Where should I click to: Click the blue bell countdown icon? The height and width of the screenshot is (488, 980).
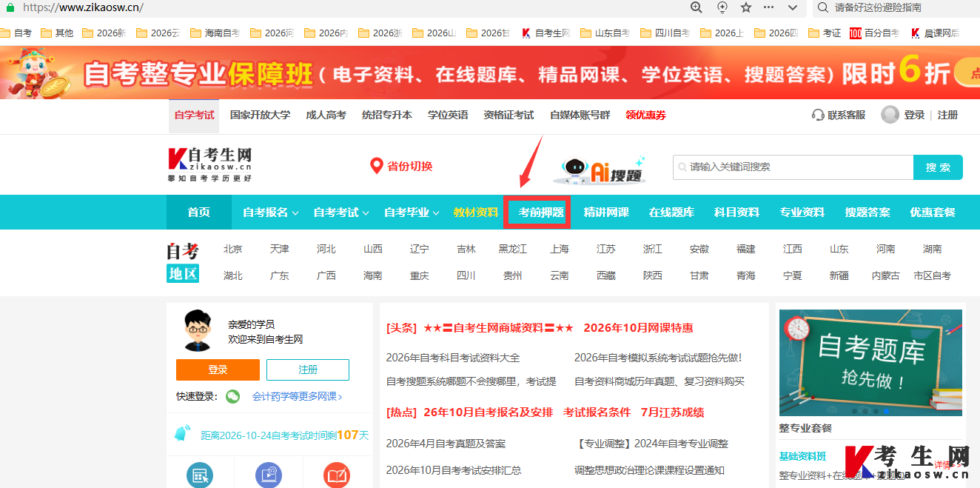[183, 433]
